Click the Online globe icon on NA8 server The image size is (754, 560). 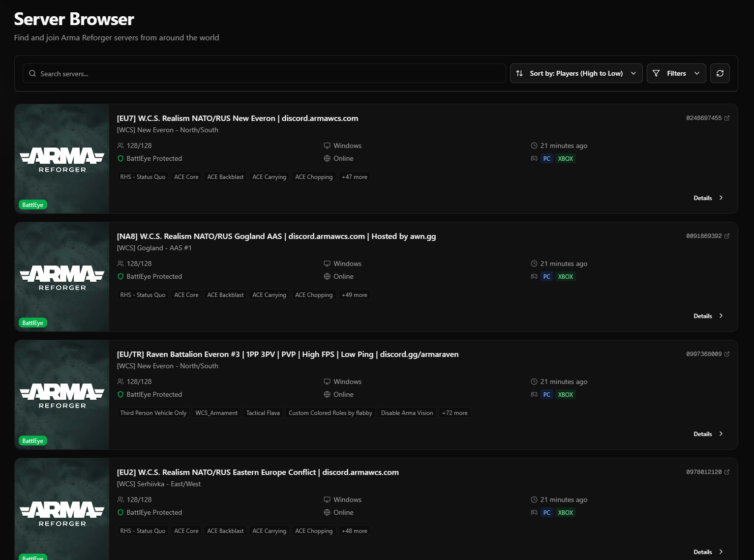point(327,276)
